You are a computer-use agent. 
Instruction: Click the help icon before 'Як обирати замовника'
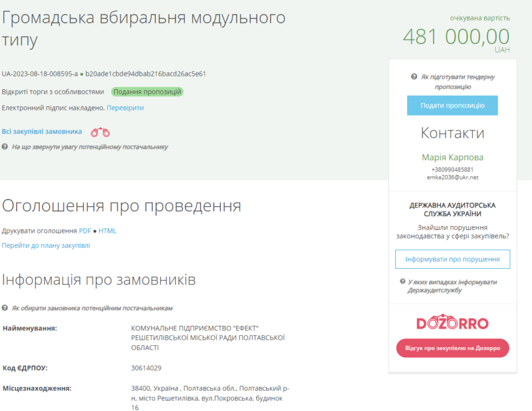click(5, 308)
